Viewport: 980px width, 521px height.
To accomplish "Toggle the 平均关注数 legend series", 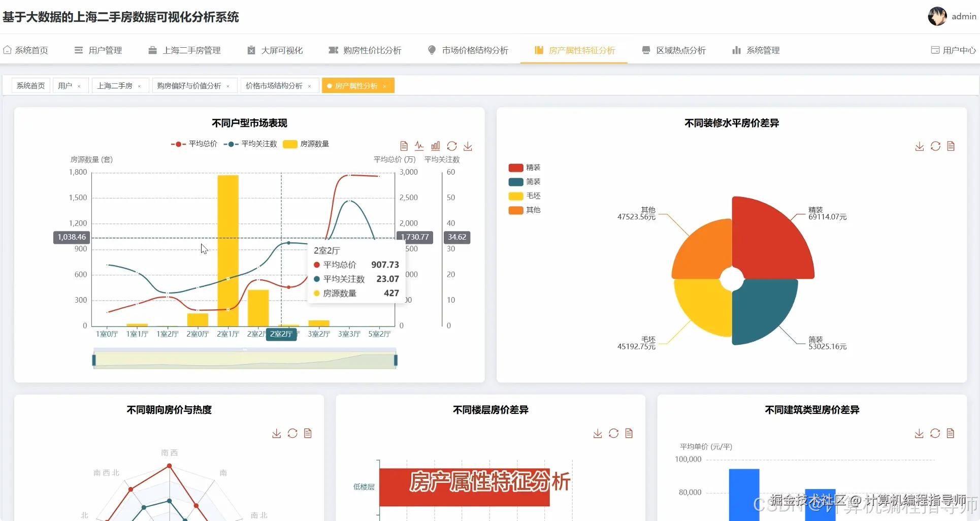I will coord(250,144).
